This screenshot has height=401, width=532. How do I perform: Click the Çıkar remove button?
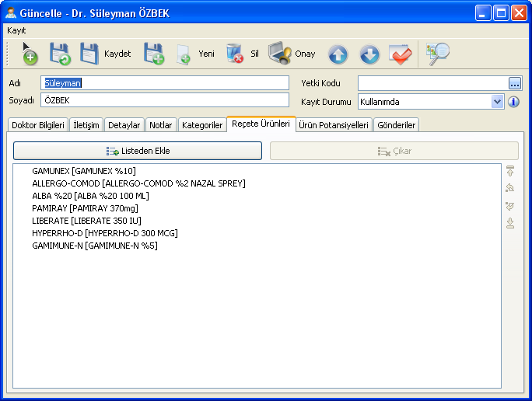pos(394,151)
